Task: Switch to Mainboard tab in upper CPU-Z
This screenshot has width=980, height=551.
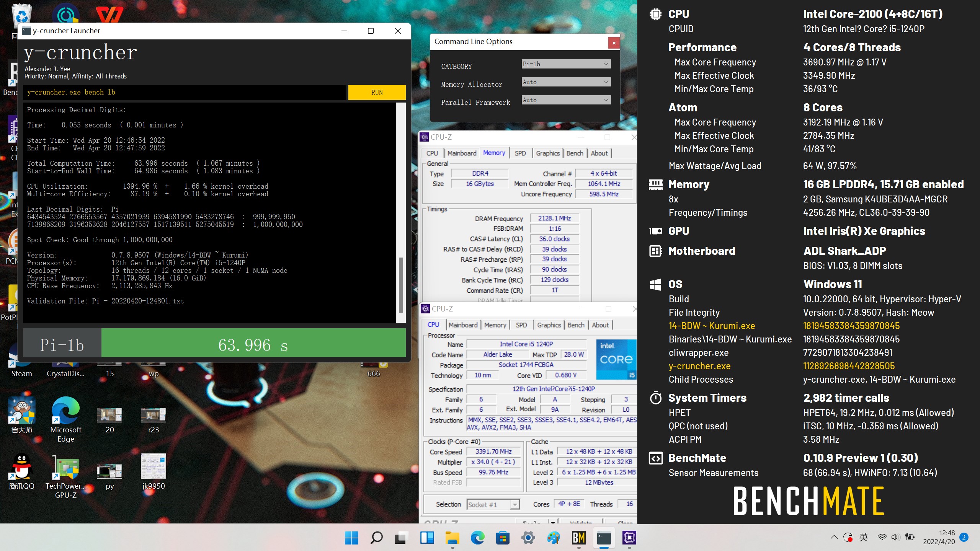Action: (x=462, y=153)
